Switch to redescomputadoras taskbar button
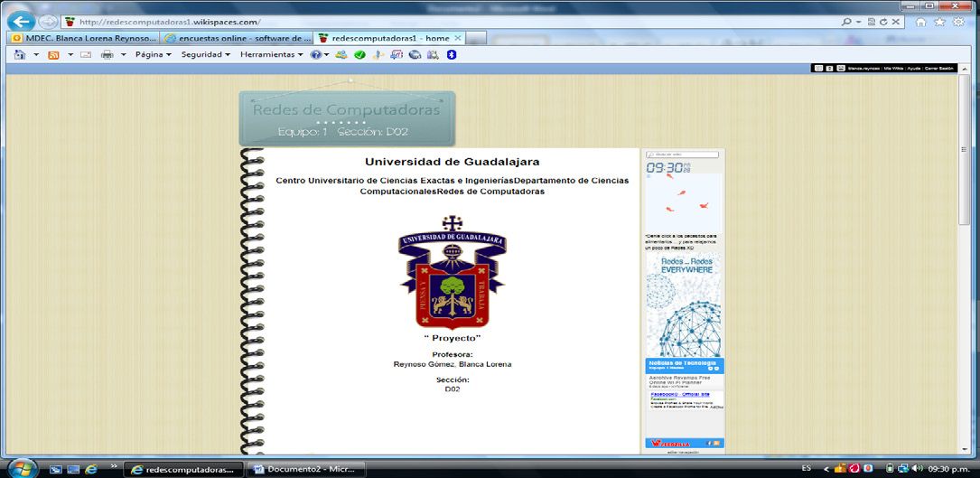This screenshot has width=980, height=478. (x=183, y=469)
